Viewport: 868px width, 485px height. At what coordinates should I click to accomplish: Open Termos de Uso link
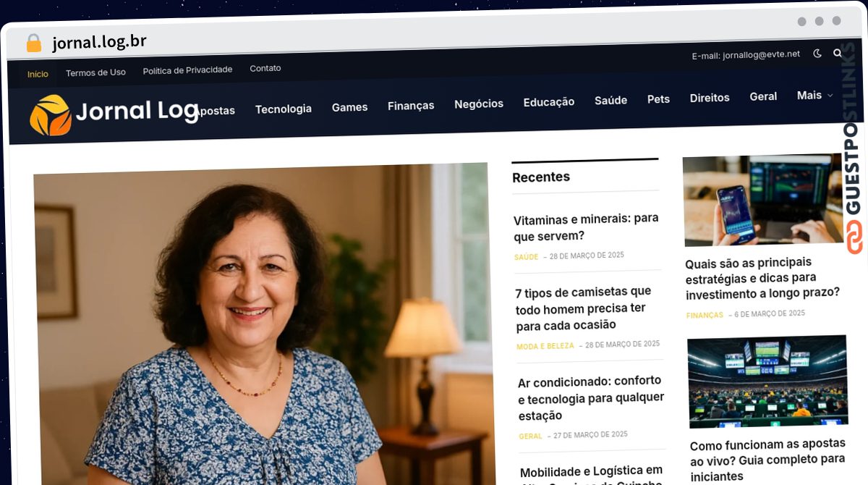point(95,72)
